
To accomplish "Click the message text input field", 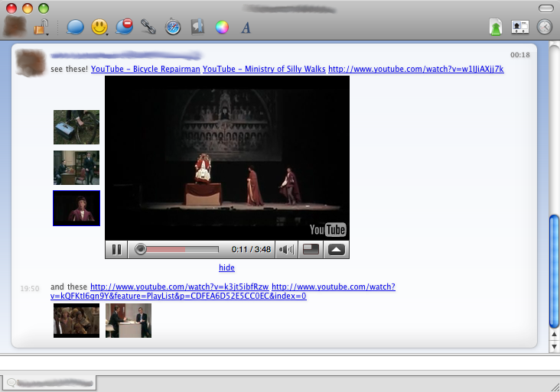I will 280,363.
